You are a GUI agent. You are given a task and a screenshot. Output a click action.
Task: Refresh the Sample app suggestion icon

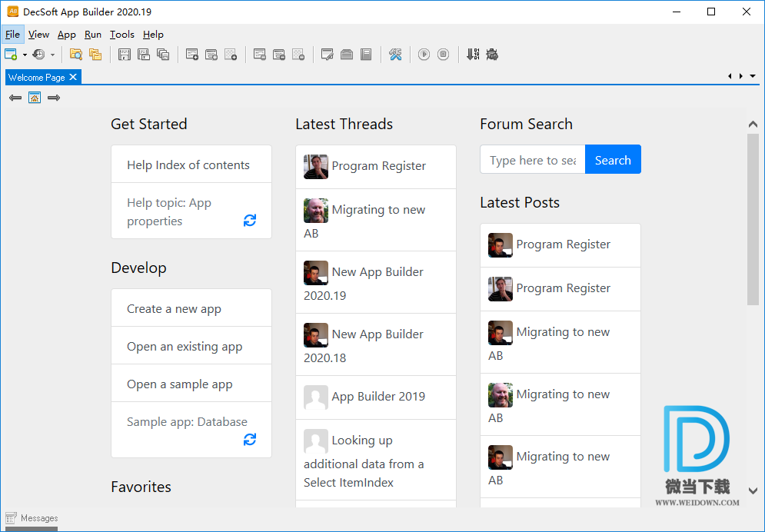pos(250,439)
